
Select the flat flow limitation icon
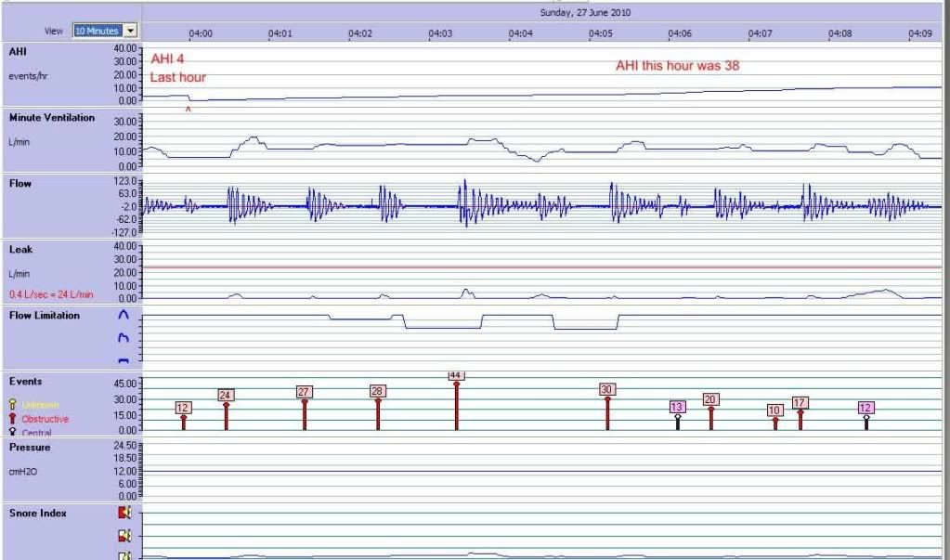(x=124, y=360)
